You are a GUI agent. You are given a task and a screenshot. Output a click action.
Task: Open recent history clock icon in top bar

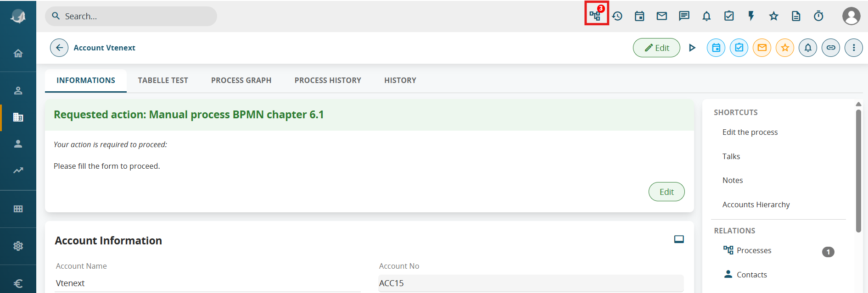point(617,16)
